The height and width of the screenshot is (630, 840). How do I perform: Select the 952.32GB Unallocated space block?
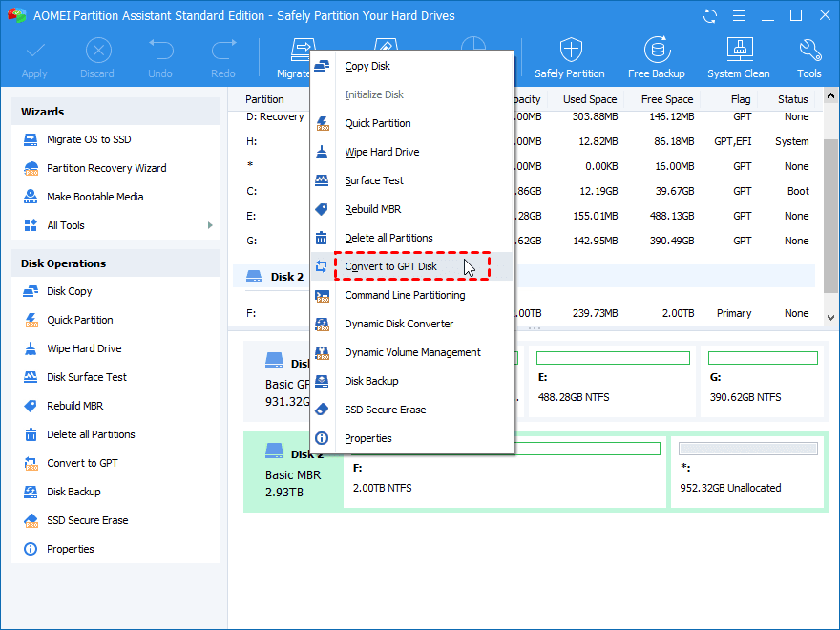point(747,477)
